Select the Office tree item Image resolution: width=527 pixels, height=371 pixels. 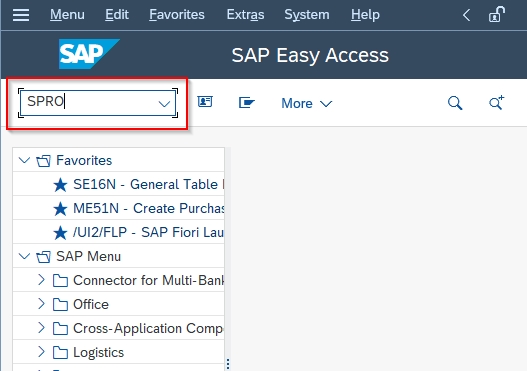point(91,304)
